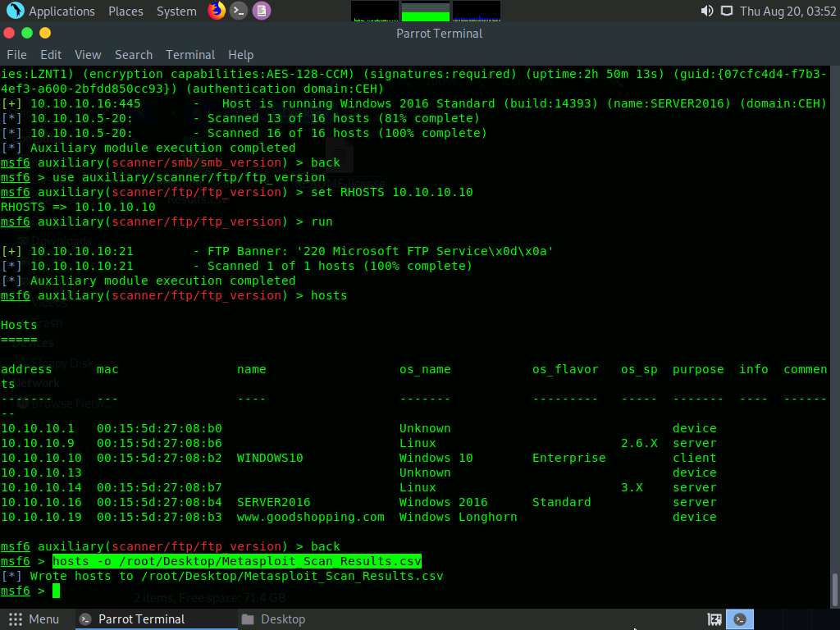Click the green cursor at msf6 prompt
840x630 pixels.
point(56,591)
